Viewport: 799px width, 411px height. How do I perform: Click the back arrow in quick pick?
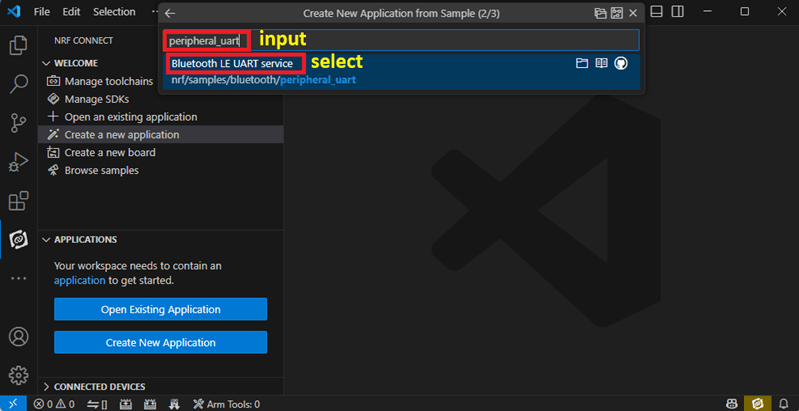[x=170, y=13]
